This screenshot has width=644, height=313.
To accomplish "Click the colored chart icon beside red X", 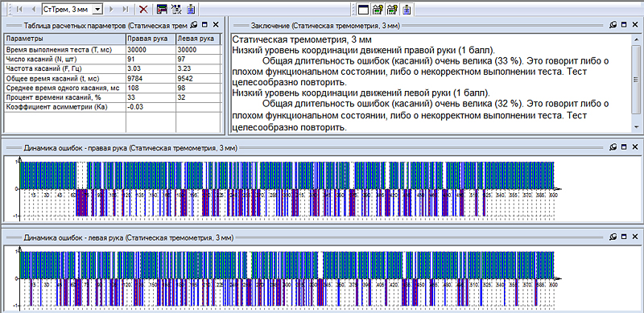I will click(163, 9).
